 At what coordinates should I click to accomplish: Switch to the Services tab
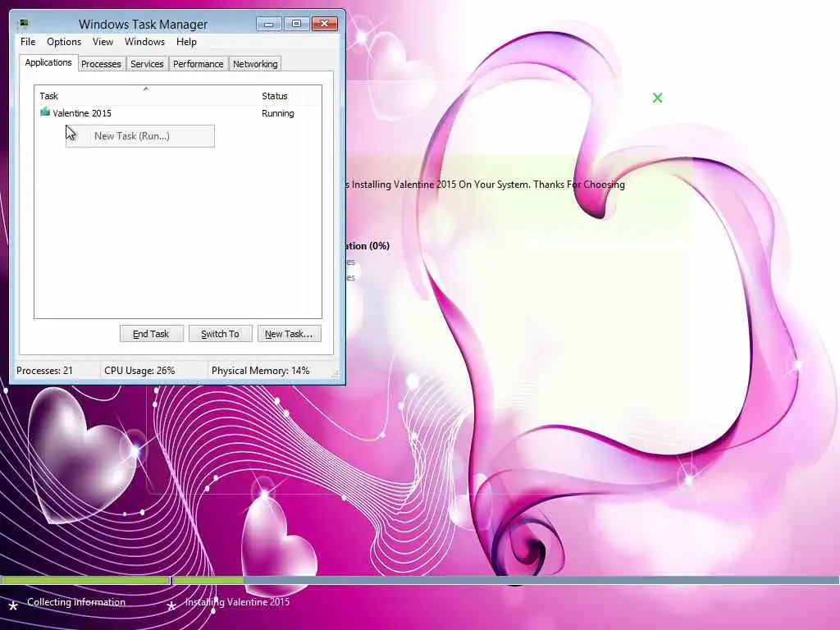[x=147, y=64]
